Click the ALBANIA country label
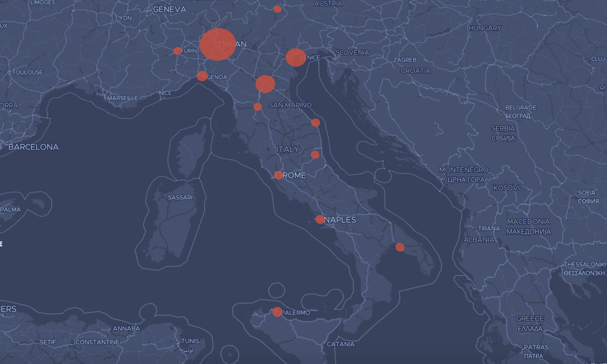Viewport: 607px width, 364px height. (479, 240)
